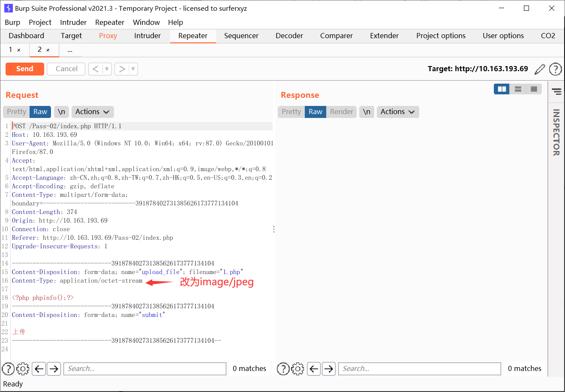Select Repeater request tab 1
Screen dimensions: 565x392
point(11,50)
